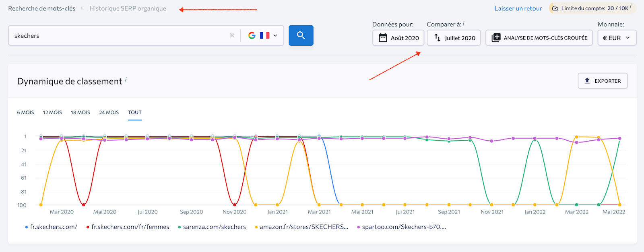Click Limite du compte 20 / 10K badge

pos(592,8)
